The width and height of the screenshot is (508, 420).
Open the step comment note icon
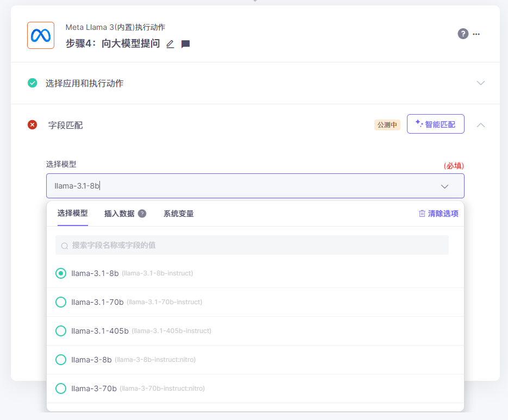185,44
